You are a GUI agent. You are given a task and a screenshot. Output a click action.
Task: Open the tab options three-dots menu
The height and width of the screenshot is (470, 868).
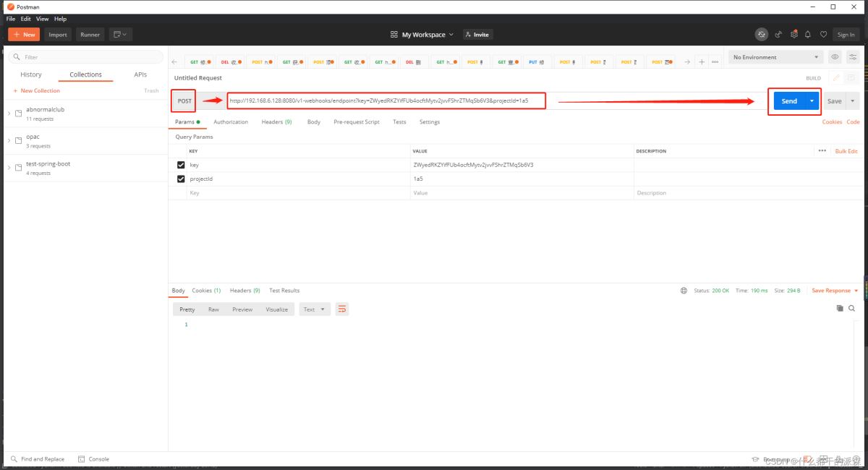point(715,62)
